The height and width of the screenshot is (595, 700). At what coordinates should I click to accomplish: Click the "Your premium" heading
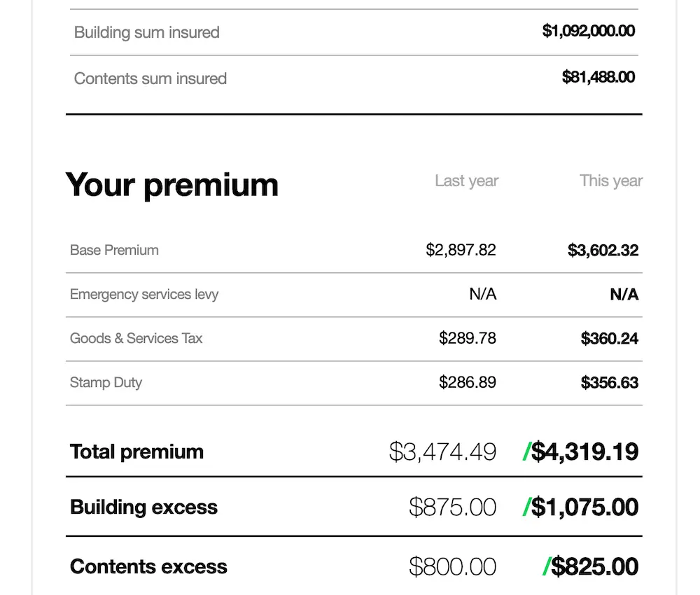[172, 185]
